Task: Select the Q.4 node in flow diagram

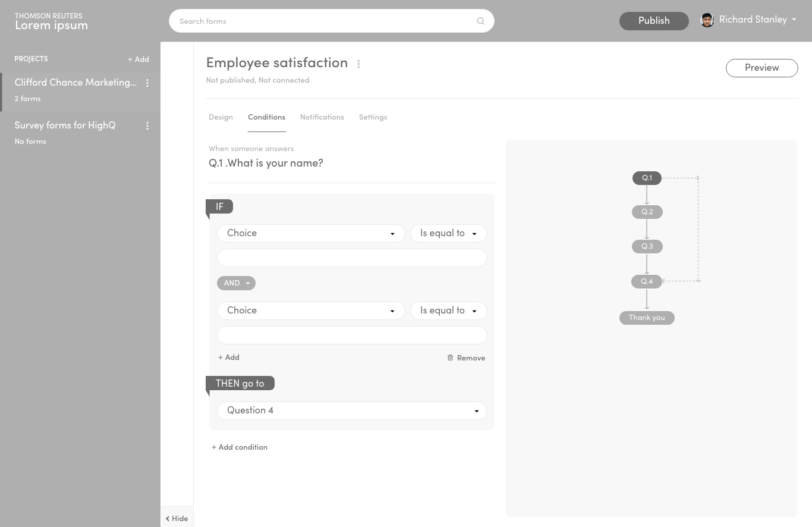Action: point(647,281)
